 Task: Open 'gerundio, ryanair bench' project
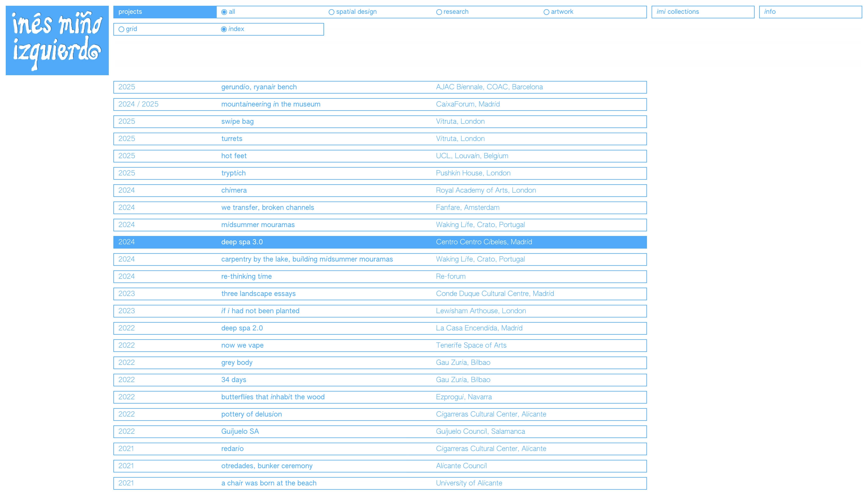[259, 87]
